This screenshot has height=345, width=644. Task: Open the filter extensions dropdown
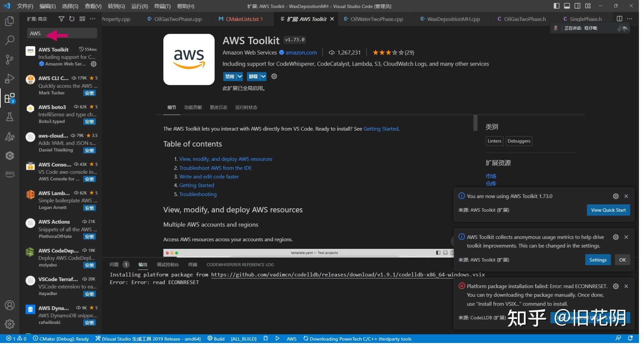tap(61, 19)
